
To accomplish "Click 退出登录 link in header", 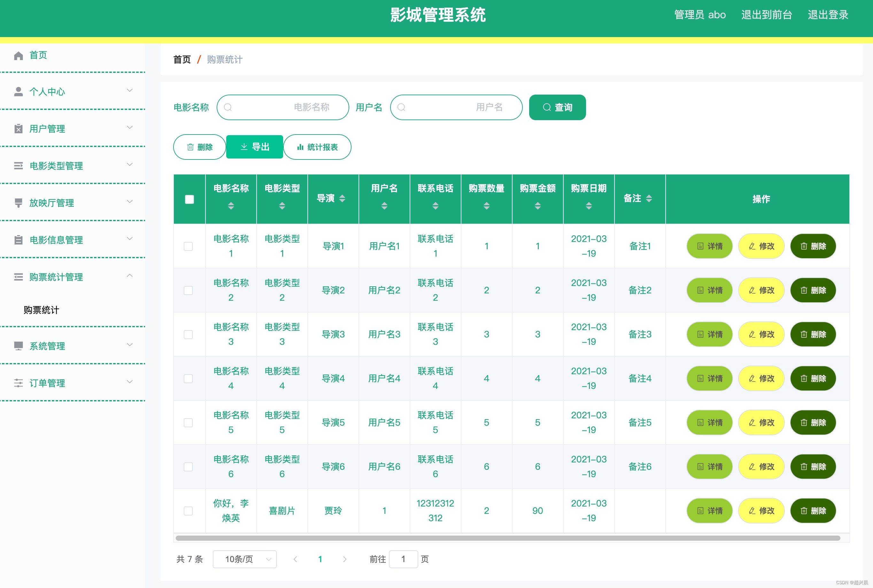I will coord(828,15).
